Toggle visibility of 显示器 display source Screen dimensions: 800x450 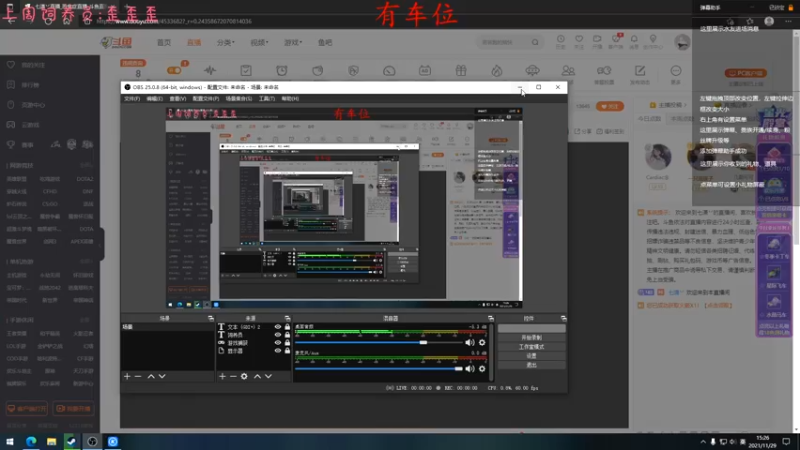click(x=278, y=351)
